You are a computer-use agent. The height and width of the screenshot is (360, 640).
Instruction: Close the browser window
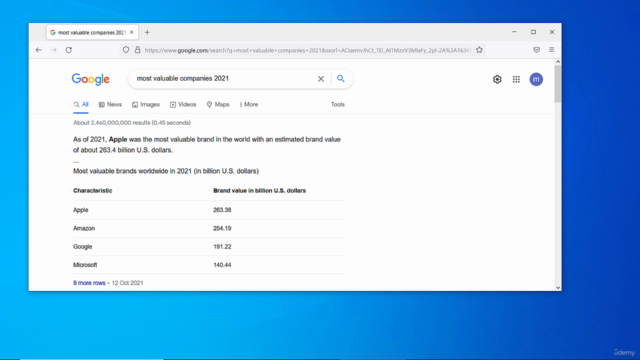click(x=552, y=32)
